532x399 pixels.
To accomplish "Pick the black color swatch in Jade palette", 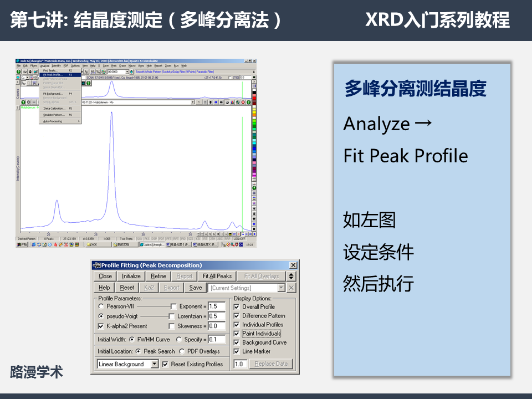I will click(254, 93).
